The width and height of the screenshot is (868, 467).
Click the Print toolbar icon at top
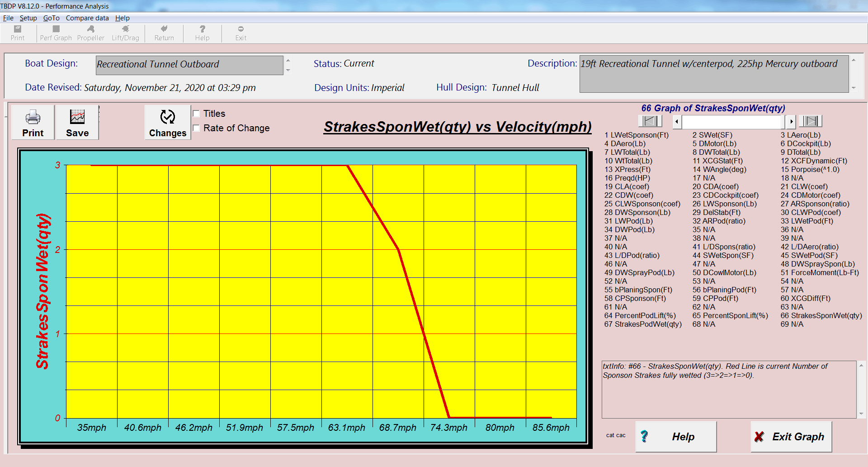[18, 33]
